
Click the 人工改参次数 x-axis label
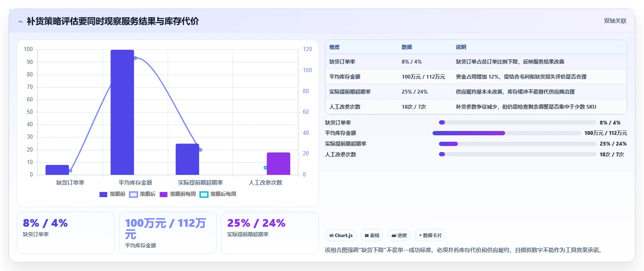click(x=265, y=183)
